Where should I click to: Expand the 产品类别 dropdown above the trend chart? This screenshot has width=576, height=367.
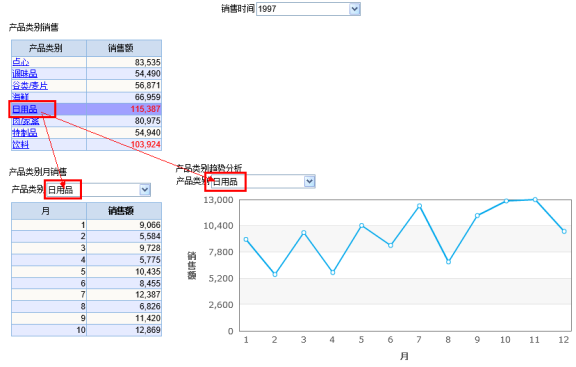click(x=309, y=181)
